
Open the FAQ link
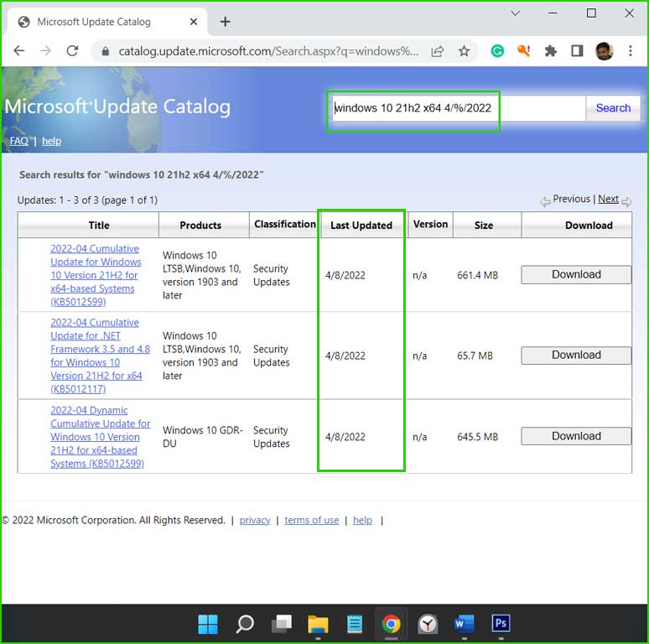coord(19,141)
